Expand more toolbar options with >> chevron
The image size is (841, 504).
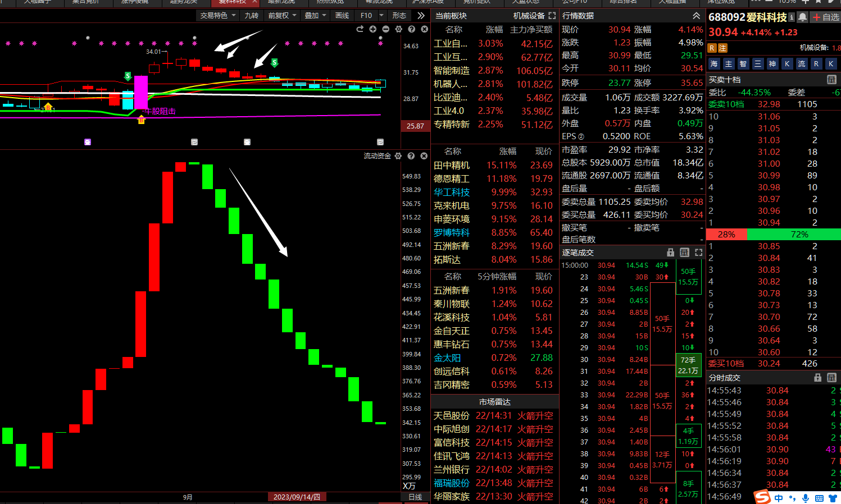click(x=421, y=16)
